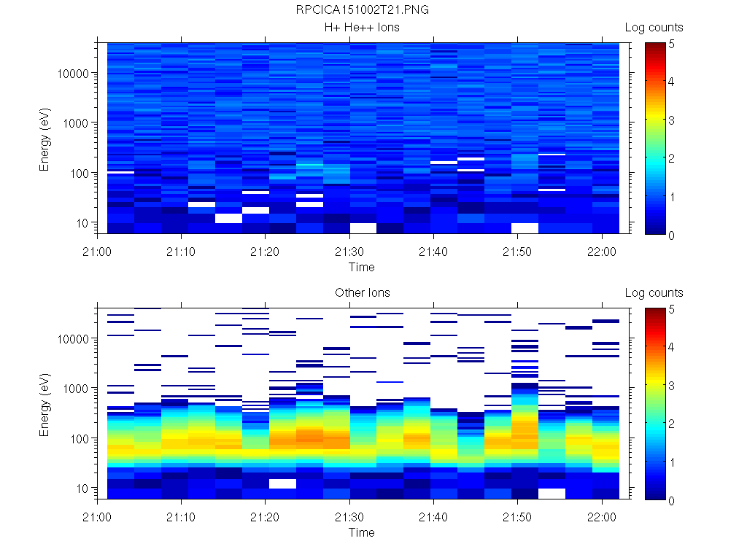Click the Other Ions spectrogram area
Viewport: 747px width, 560px height.
point(363,403)
